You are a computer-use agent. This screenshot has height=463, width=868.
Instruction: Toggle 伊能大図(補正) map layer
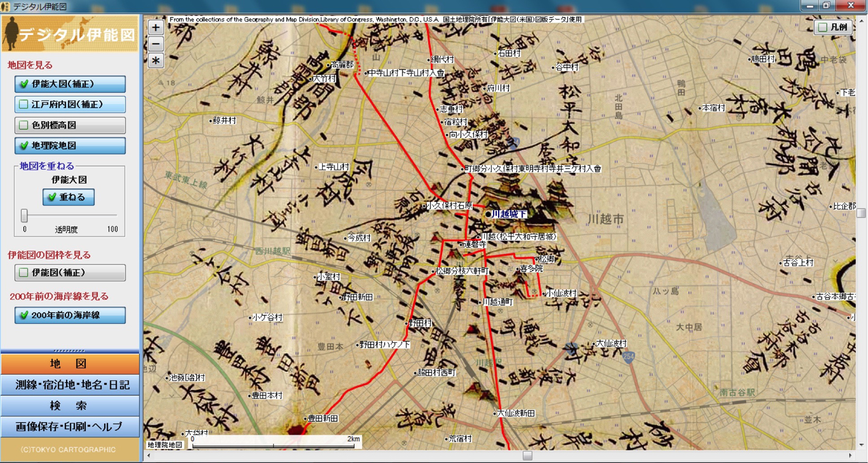70,84
